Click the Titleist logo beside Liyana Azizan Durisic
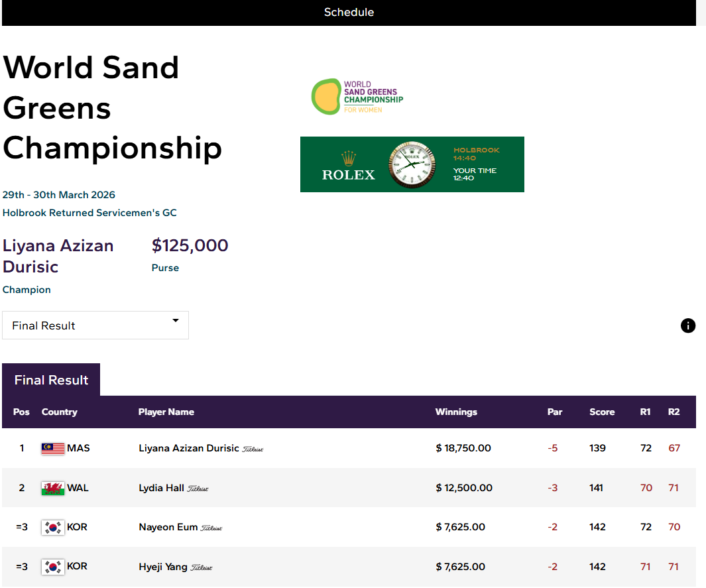Screen dimensions: 706x588 (253, 449)
